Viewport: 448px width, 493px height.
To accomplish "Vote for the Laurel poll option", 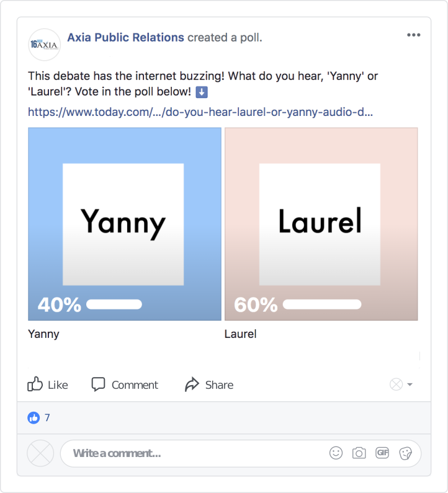I will tap(320, 223).
